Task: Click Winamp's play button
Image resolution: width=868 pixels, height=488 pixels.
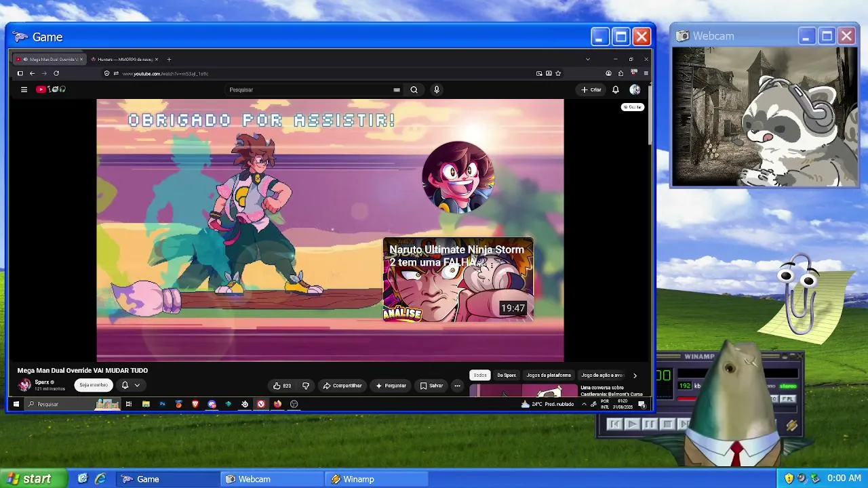Action: [x=631, y=424]
